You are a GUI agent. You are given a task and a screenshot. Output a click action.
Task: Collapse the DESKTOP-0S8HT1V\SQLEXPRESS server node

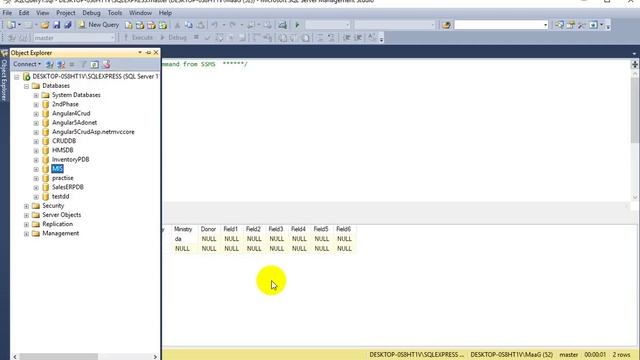(17, 77)
